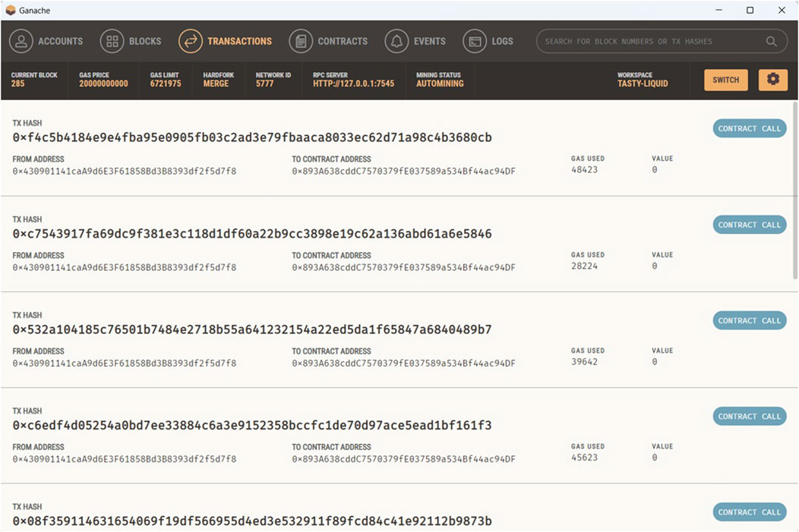Click the search magnifier icon

[x=772, y=41]
